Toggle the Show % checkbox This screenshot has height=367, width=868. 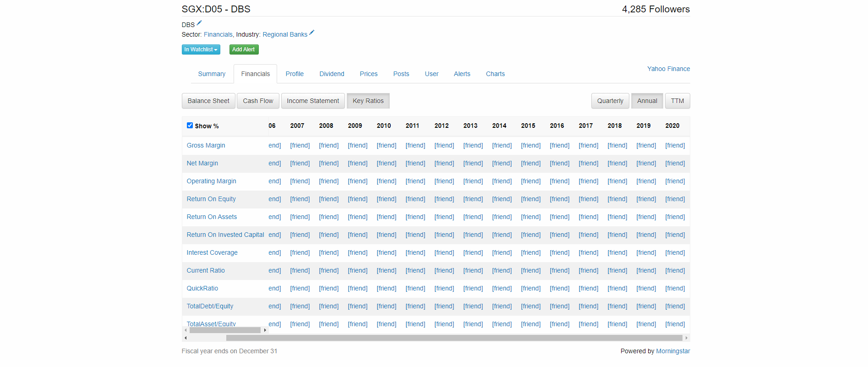190,125
